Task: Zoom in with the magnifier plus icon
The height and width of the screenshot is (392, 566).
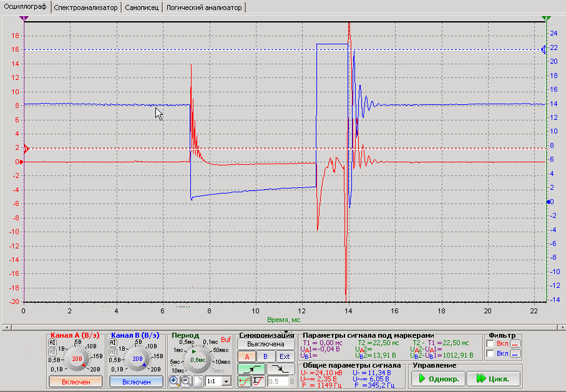Action: coord(174,381)
